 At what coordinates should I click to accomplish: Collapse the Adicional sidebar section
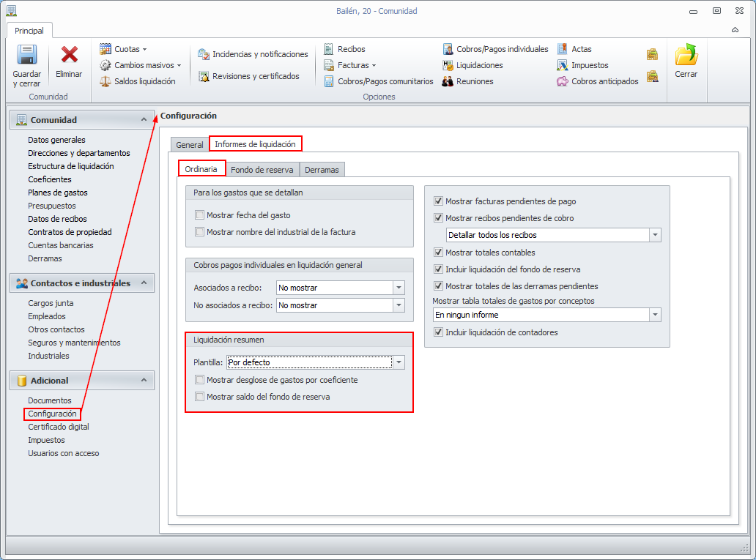144,380
